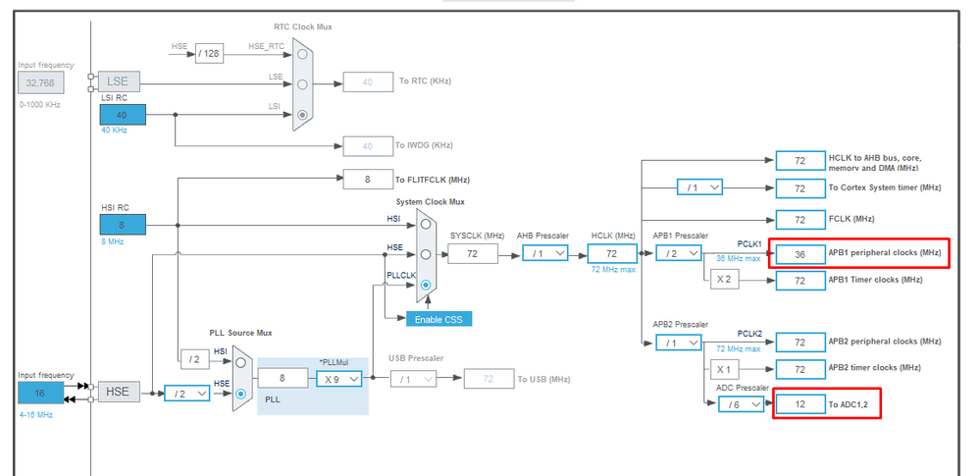Click the '72 MHz max' HCLK note

[x=612, y=269]
